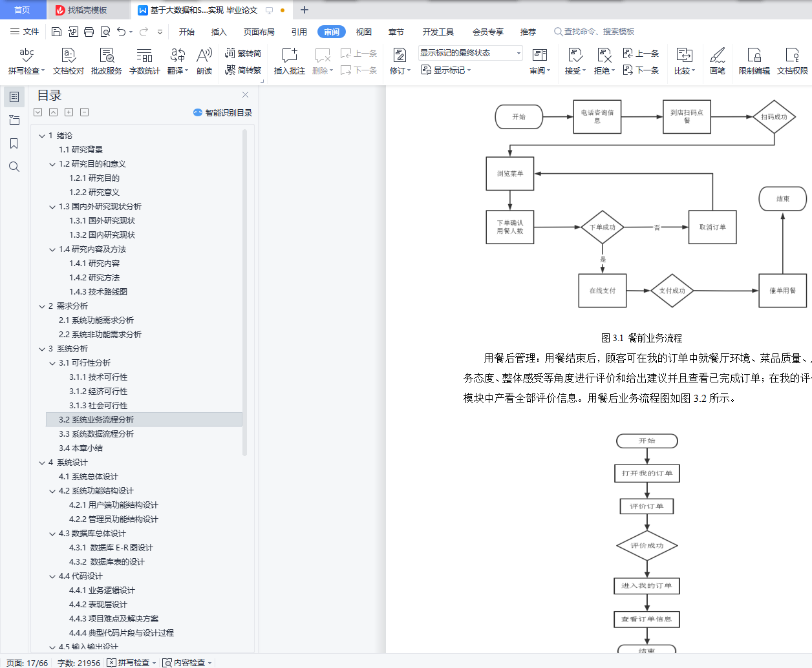Switch to the 开始 ribbon tab
Viewport: 812px width, 668px height.
(x=187, y=32)
